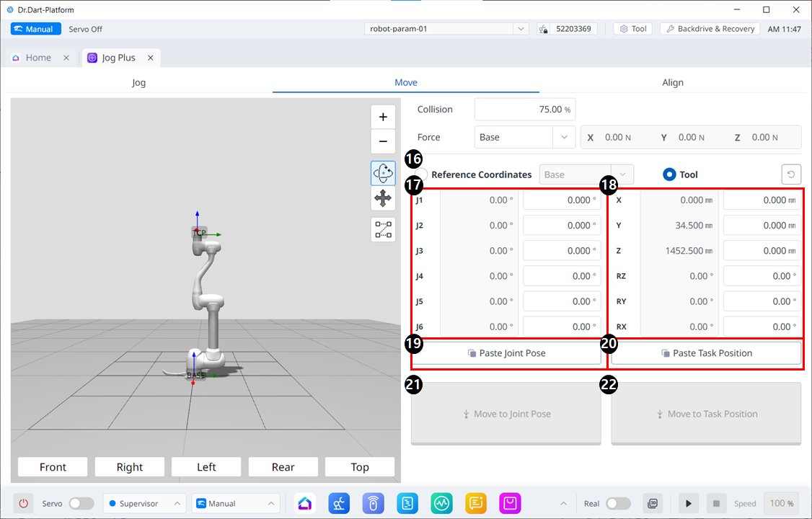Select the Reference Coordinates radio button
This screenshot has height=519, width=812.
click(423, 174)
